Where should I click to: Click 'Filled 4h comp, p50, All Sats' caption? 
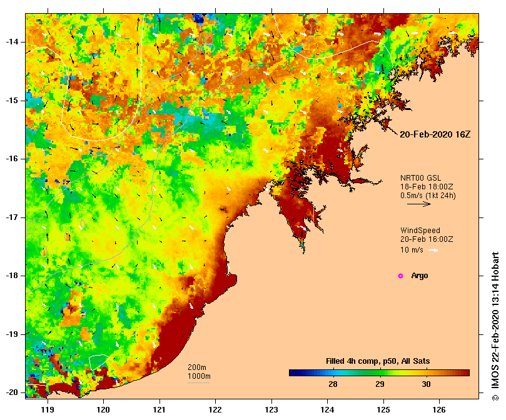[x=378, y=361]
